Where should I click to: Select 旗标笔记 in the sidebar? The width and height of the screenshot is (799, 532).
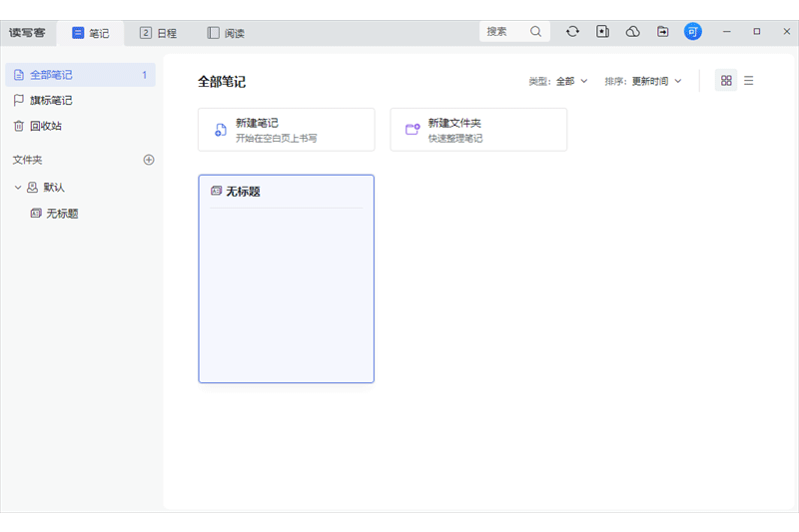coord(50,100)
